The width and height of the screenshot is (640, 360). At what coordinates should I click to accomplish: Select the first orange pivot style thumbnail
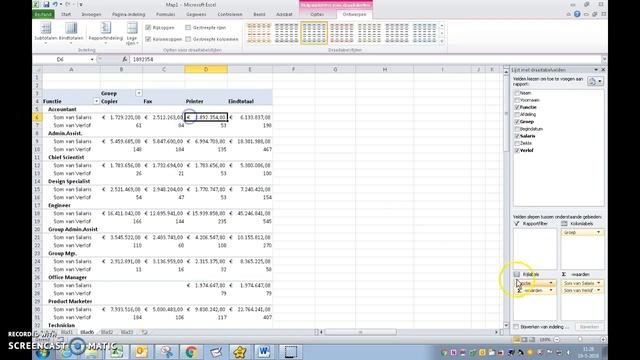(x=259, y=33)
